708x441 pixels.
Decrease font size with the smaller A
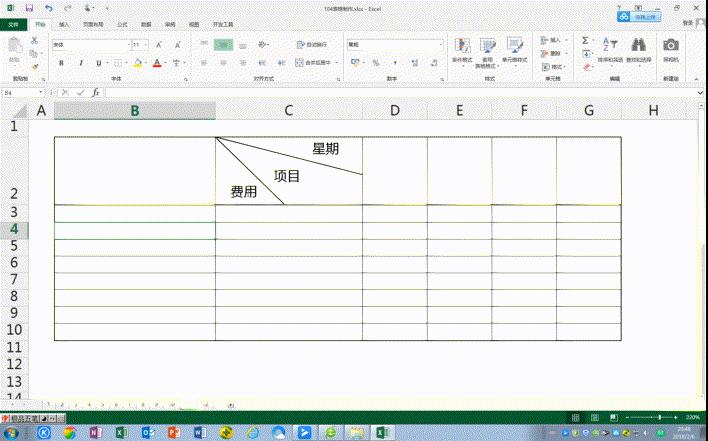(x=177, y=45)
